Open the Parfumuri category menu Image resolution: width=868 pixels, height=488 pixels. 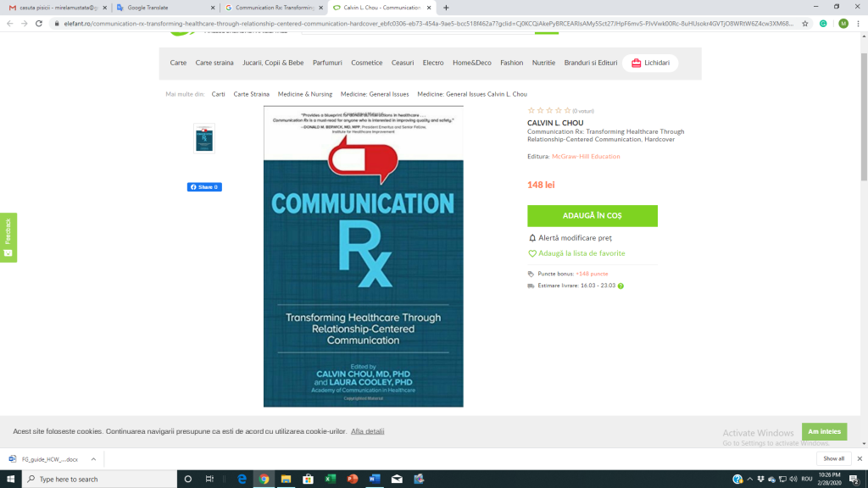coord(327,63)
